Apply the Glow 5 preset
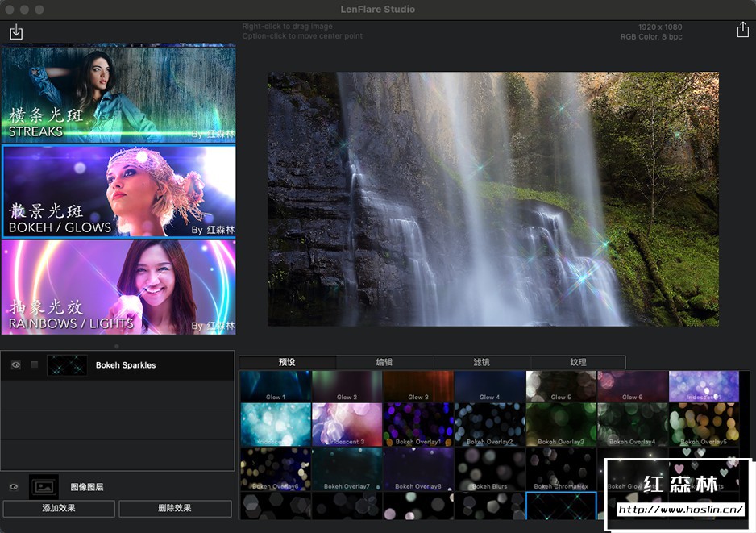 pyautogui.click(x=561, y=386)
